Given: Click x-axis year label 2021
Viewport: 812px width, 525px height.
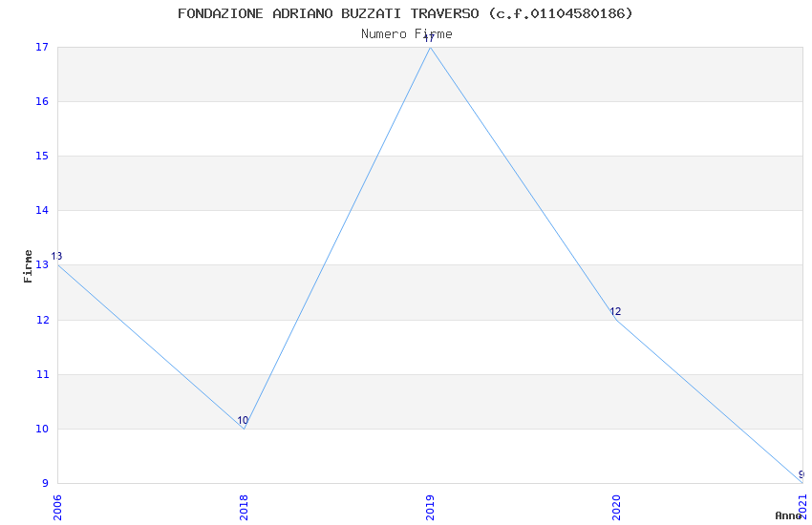Looking at the screenshot, I should click(x=802, y=508).
